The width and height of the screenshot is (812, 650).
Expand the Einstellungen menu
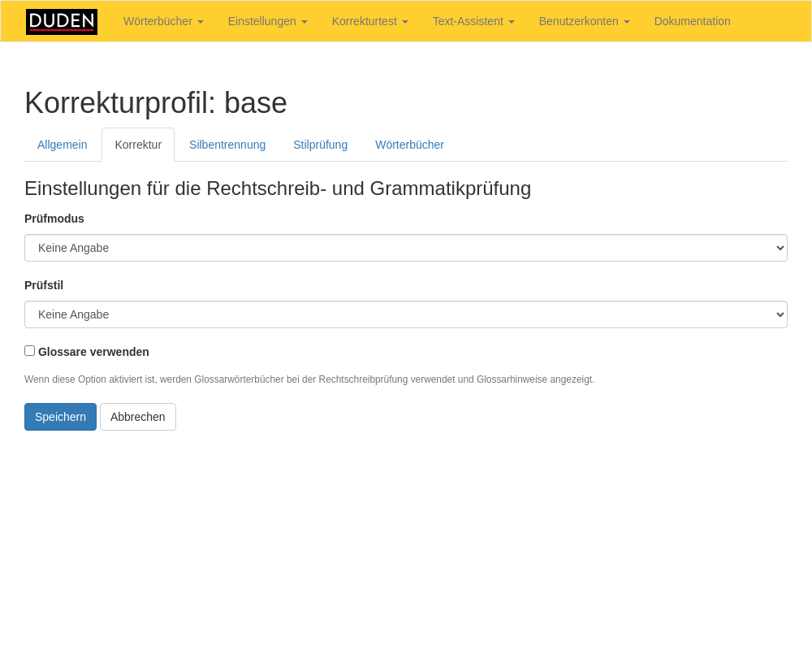pyautogui.click(x=267, y=21)
